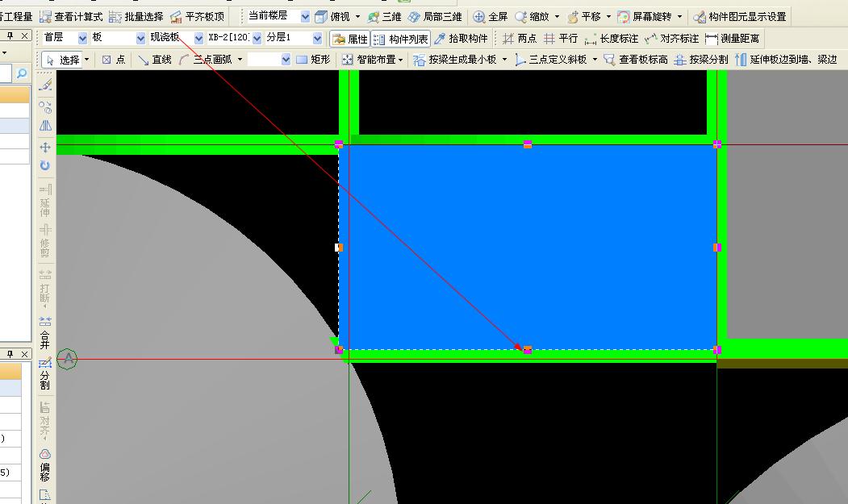Open 局部三维 partial 3D view

[435, 17]
